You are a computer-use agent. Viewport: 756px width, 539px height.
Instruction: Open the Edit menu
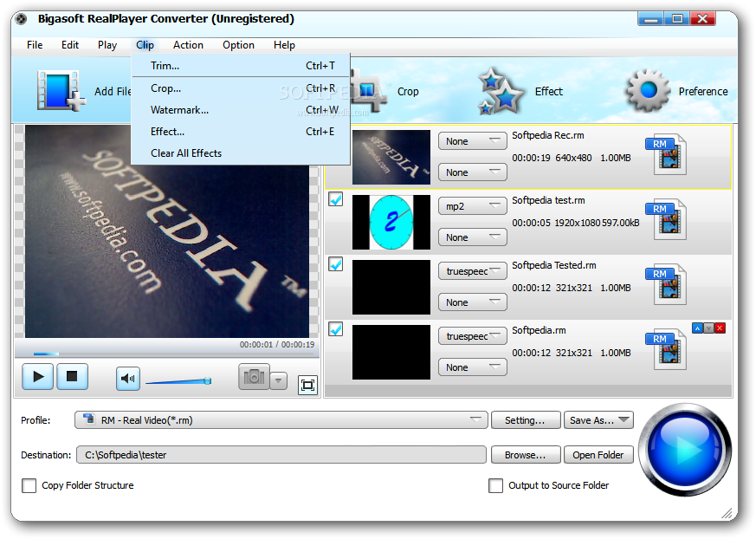click(x=70, y=45)
